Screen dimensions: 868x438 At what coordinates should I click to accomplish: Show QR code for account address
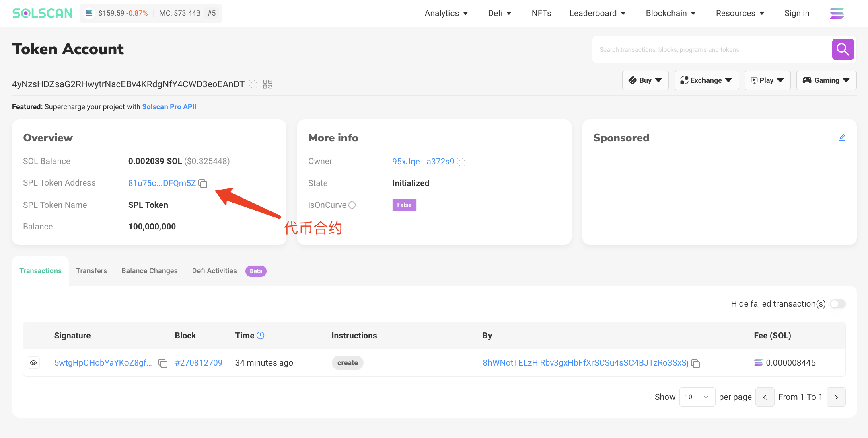click(267, 84)
